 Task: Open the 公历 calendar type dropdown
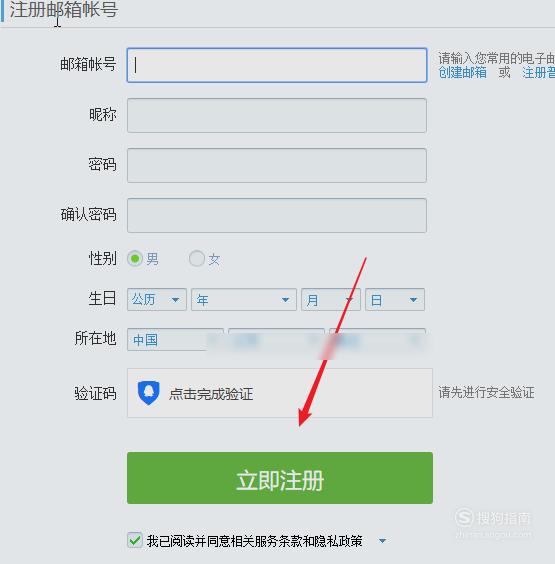pos(156,299)
